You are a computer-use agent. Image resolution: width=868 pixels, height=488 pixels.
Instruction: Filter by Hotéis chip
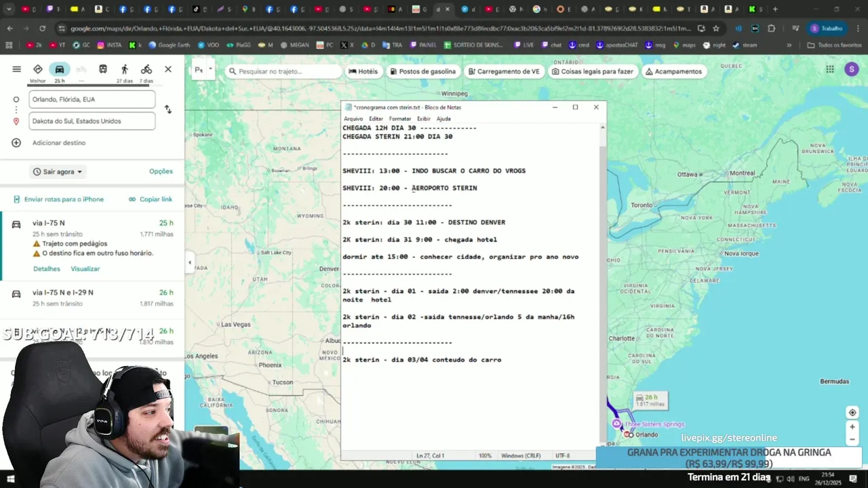point(363,71)
